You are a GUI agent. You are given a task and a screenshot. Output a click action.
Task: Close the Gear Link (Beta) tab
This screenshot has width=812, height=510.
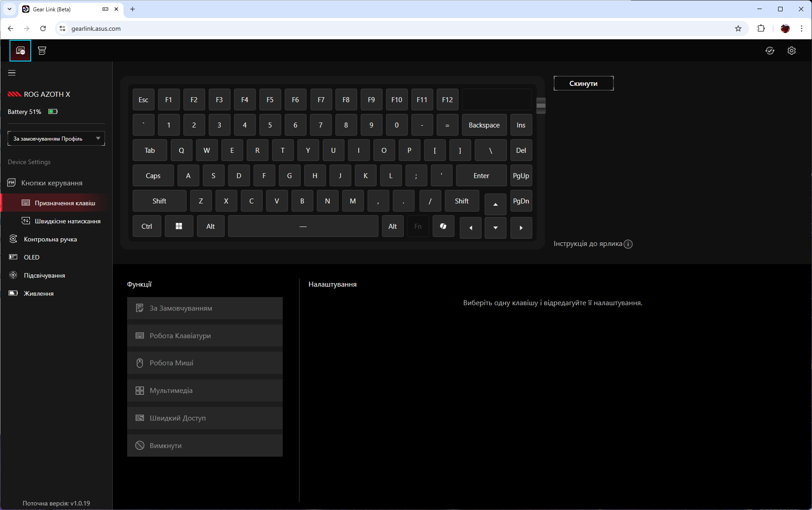[x=116, y=9]
